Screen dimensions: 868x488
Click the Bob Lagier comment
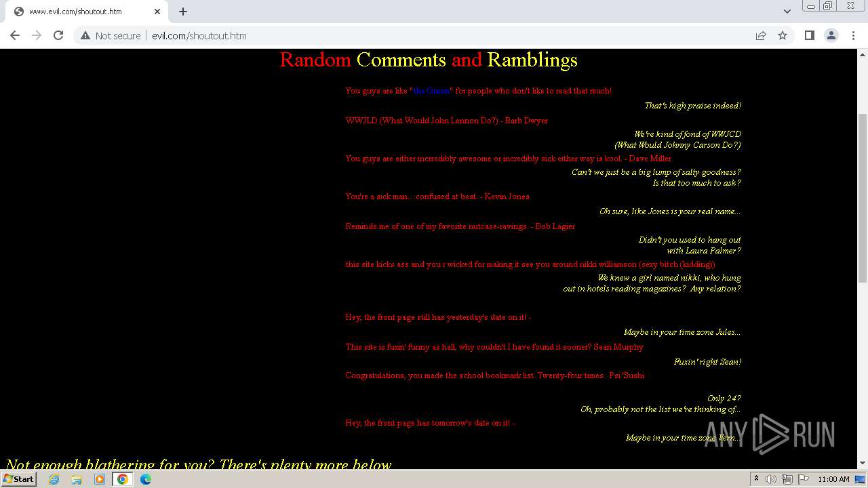460,226
